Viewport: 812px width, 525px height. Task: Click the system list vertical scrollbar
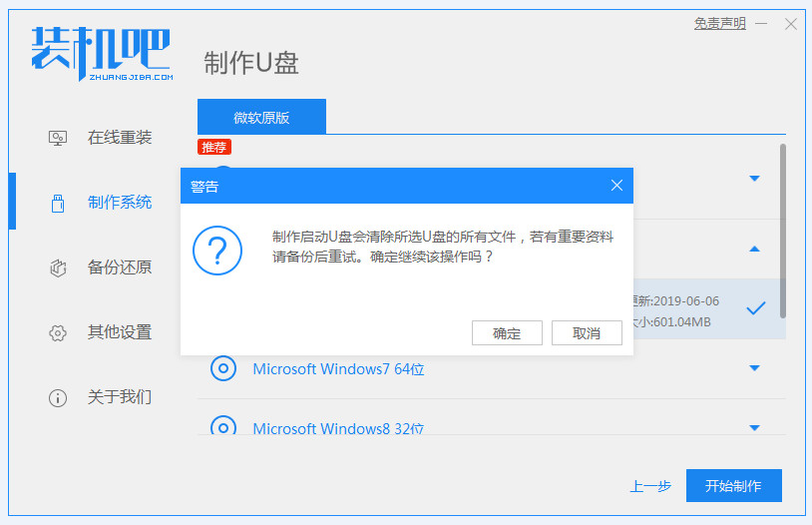(x=782, y=232)
